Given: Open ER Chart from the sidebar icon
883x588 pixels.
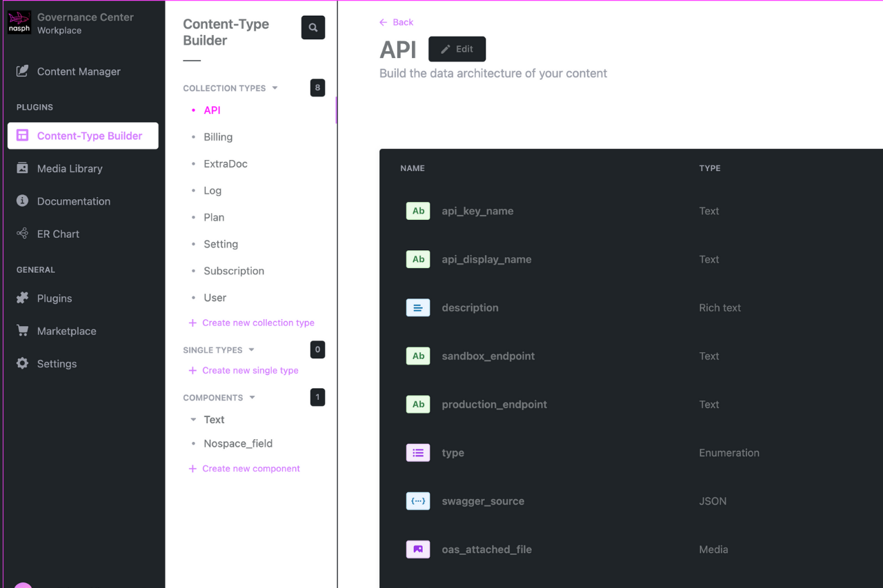Looking at the screenshot, I should pos(23,234).
